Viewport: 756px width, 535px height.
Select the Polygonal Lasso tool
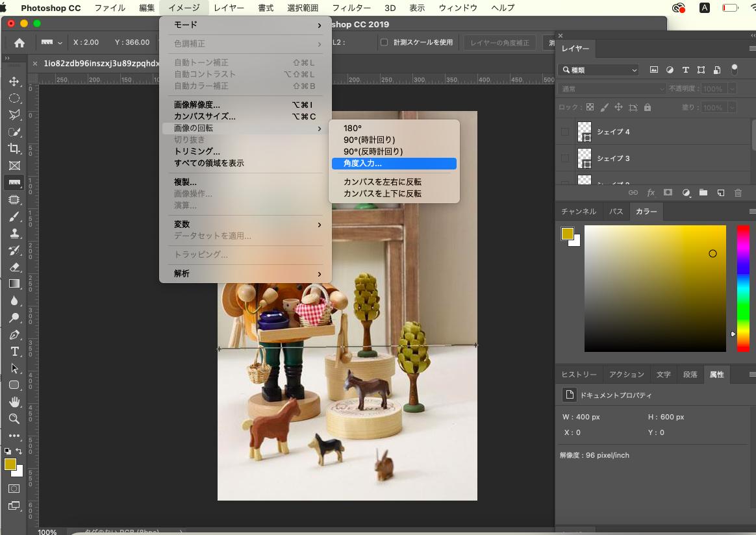click(x=14, y=115)
